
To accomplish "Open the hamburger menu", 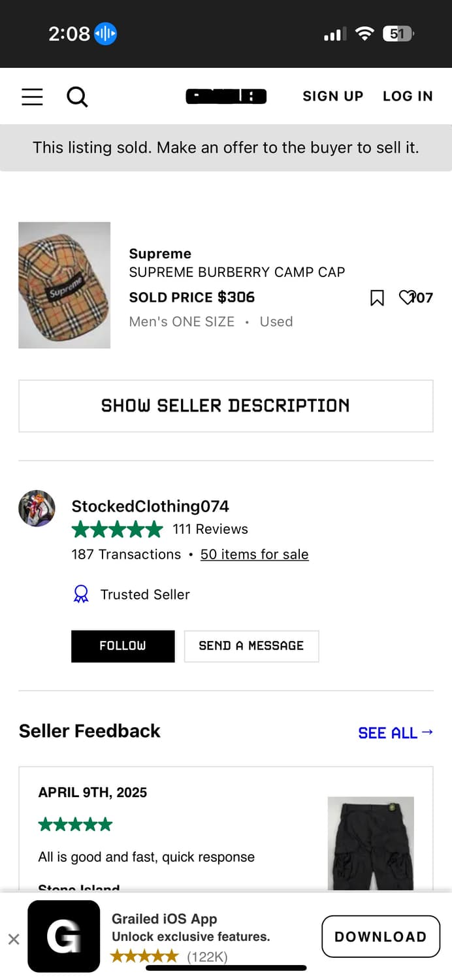I will pos(32,97).
